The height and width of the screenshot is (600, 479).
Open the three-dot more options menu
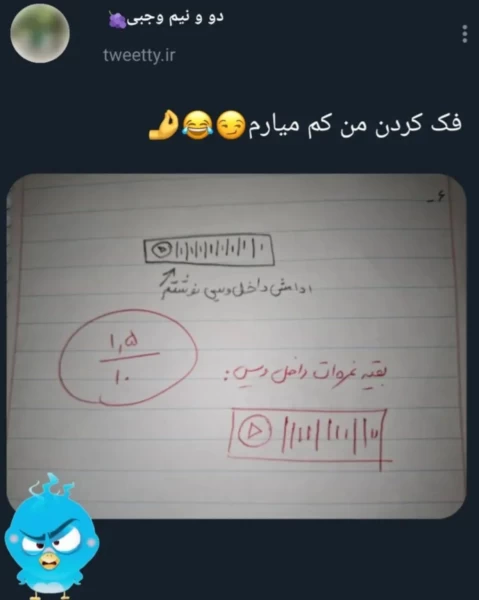[464, 34]
